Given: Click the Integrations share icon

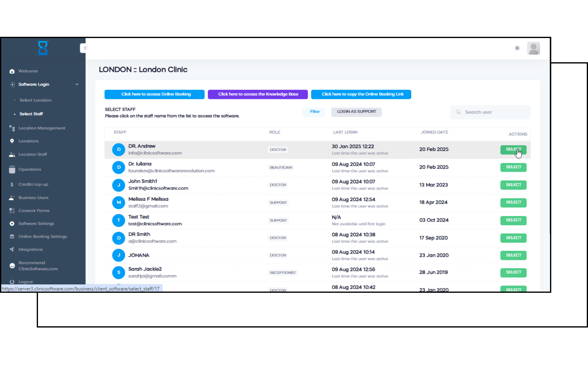Looking at the screenshot, I should point(12,249).
